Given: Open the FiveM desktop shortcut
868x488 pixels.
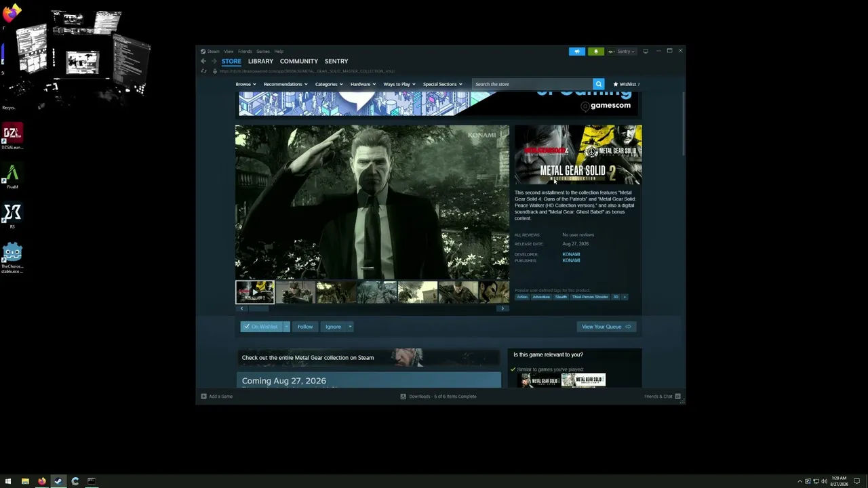Looking at the screenshot, I should click(x=12, y=176).
